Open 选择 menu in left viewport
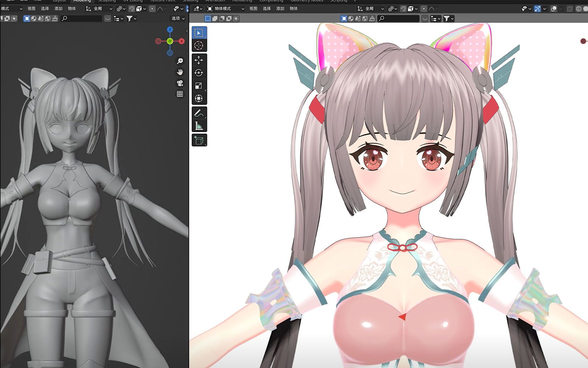 pos(45,9)
